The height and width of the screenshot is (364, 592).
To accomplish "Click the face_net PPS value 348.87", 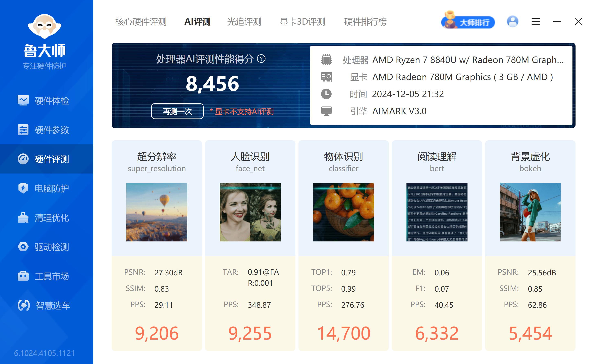I will click(259, 305).
